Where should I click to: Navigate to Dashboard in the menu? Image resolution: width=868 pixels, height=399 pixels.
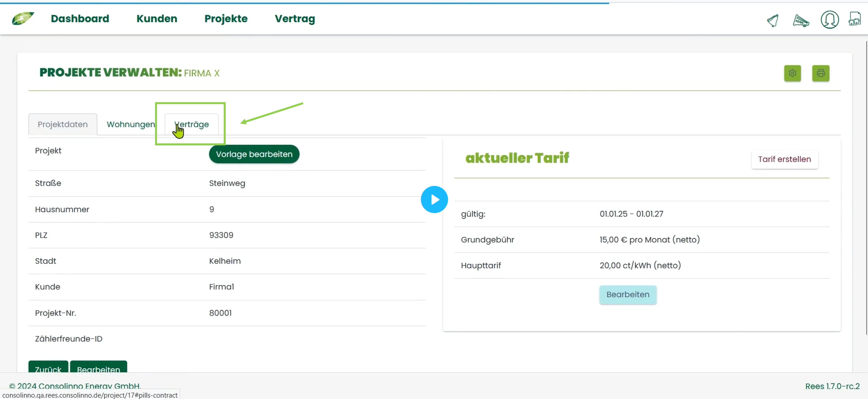(80, 19)
